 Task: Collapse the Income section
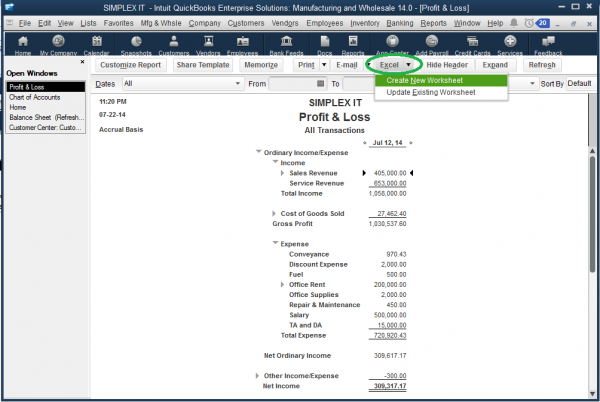pyautogui.click(x=275, y=162)
